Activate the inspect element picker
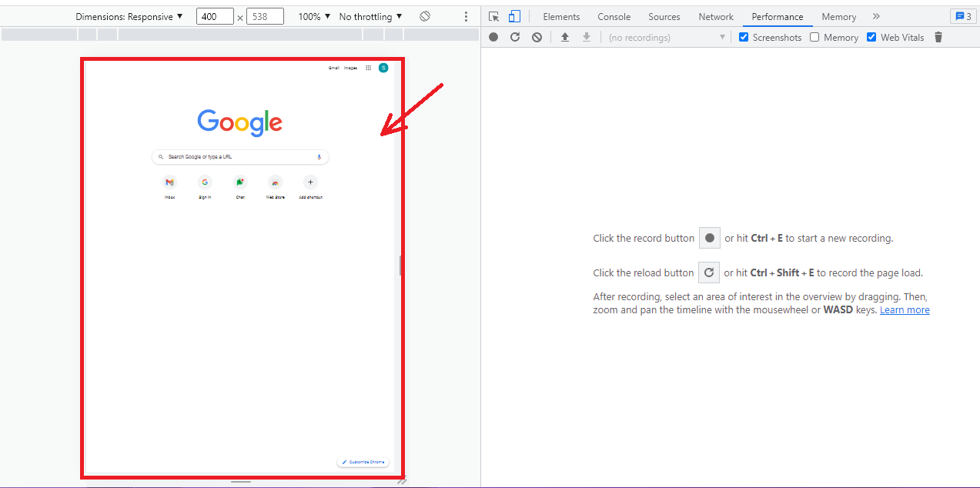Image resolution: width=980 pixels, height=488 pixels. click(494, 16)
